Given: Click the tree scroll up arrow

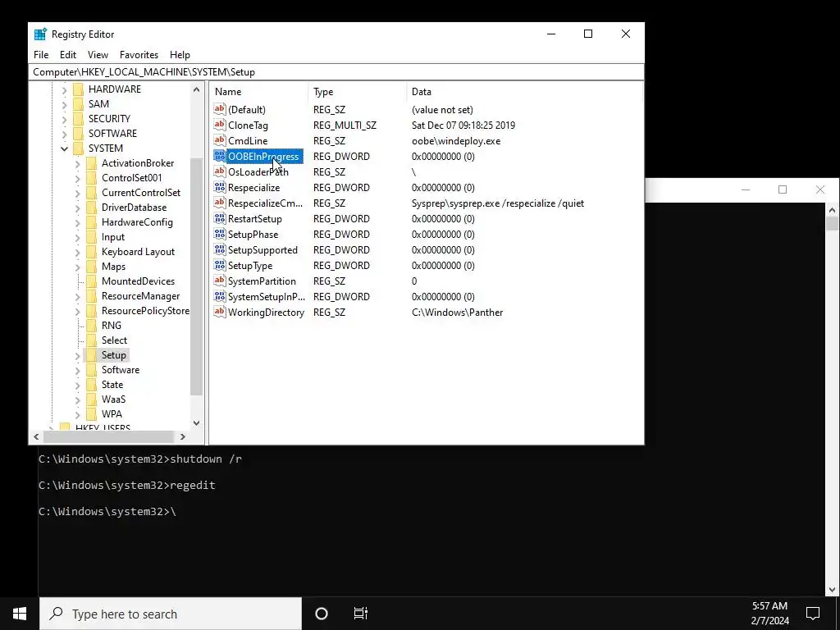Looking at the screenshot, I should click(x=196, y=90).
